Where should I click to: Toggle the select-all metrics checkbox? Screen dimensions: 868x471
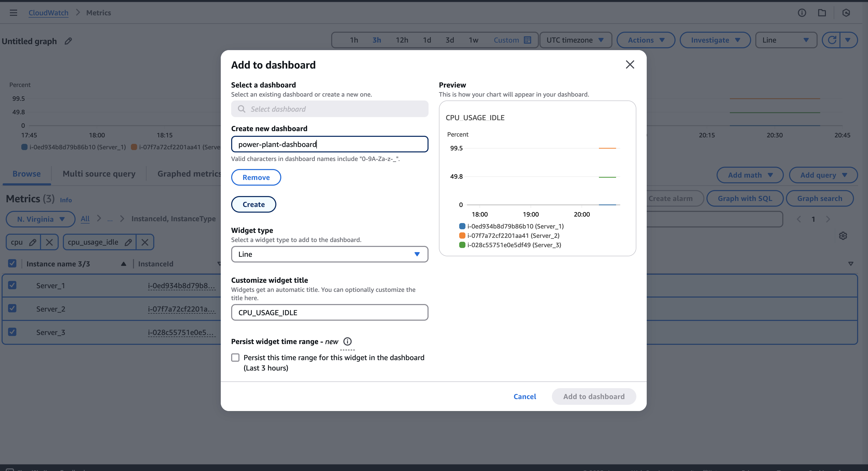coord(12,263)
